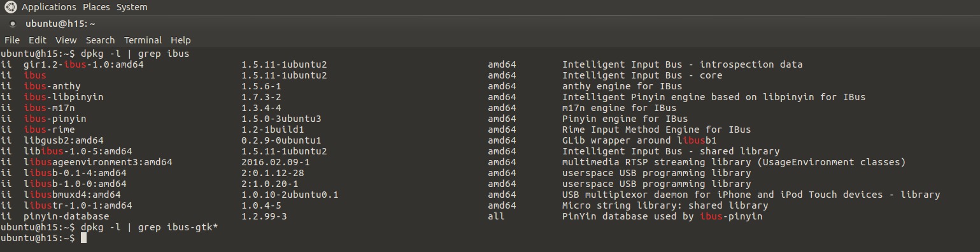The width and height of the screenshot is (980, 252).
Task: Click the package name libusb-1.0-0:amd64
Action: tap(75, 184)
